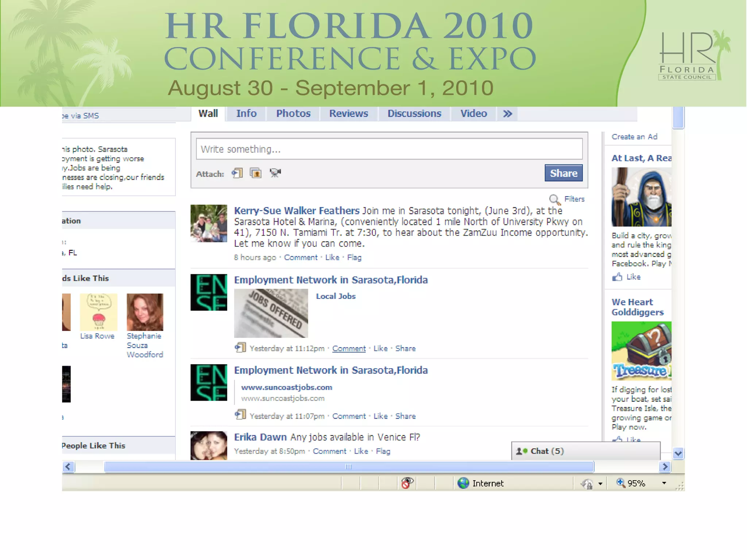
Task: Attach a photo using the photo icon
Action: tap(256, 173)
